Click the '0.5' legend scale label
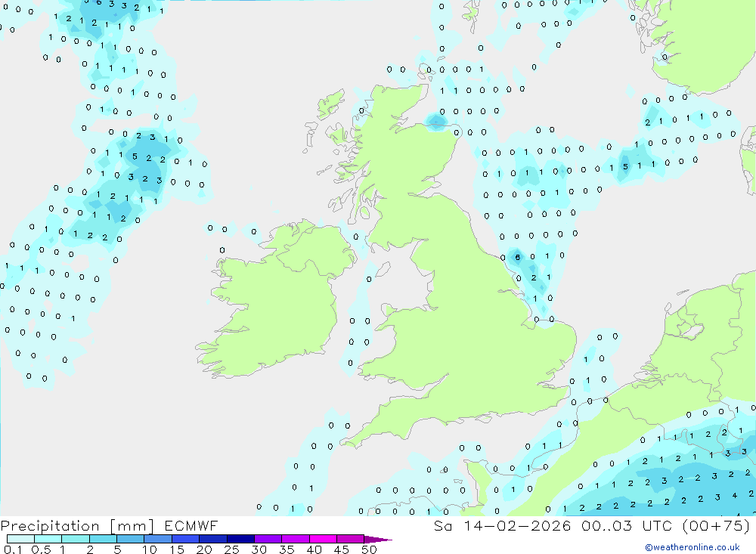The height and width of the screenshot is (554, 756). pos(41,549)
